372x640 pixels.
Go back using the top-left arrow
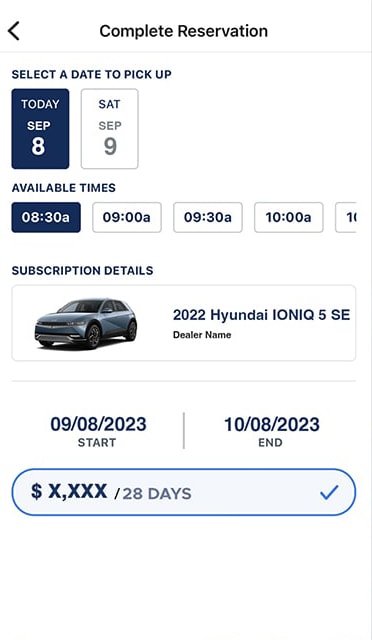(13, 31)
